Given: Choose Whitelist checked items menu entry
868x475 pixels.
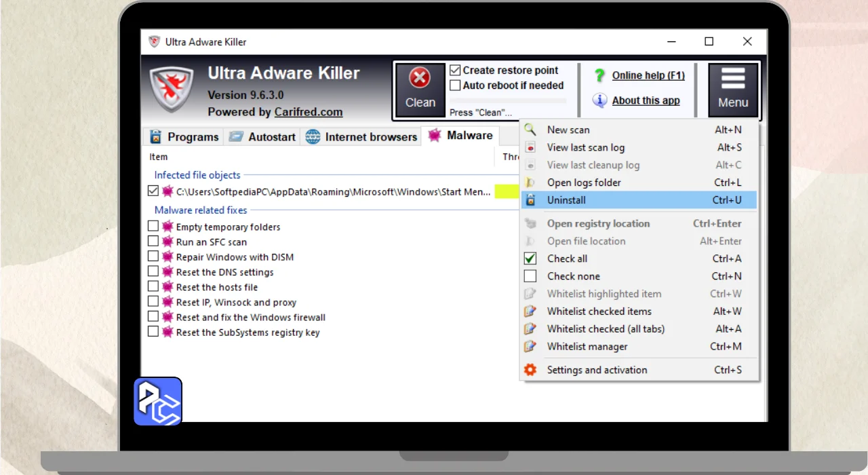Looking at the screenshot, I should coord(639,311).
